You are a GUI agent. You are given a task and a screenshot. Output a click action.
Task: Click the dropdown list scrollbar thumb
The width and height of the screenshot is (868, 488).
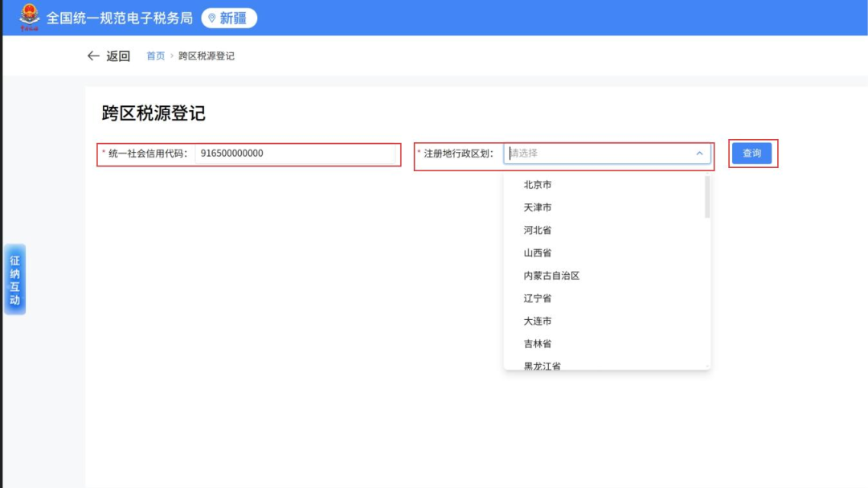707,197
